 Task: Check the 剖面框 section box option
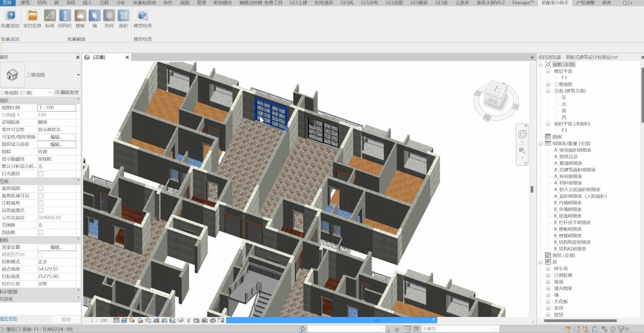(x=41, y=232)
